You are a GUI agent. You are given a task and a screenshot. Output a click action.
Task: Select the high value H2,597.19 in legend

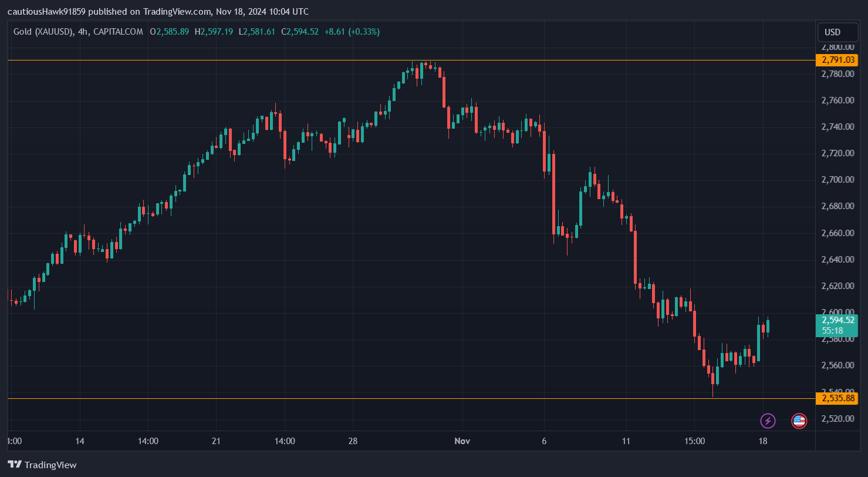214,32
